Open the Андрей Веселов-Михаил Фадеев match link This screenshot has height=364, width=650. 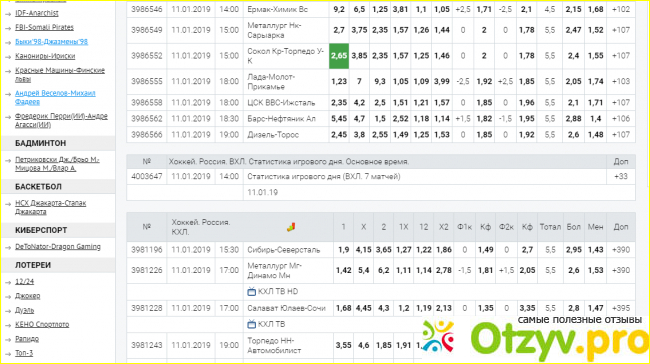[55, 97]
